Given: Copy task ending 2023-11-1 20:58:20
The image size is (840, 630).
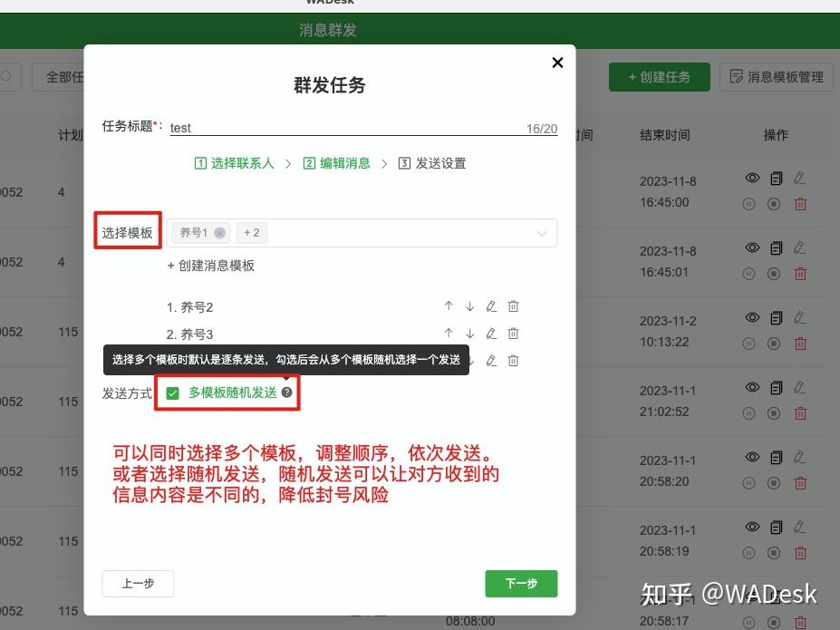Looking at the screenshot, I should click(x=777, y=457).
